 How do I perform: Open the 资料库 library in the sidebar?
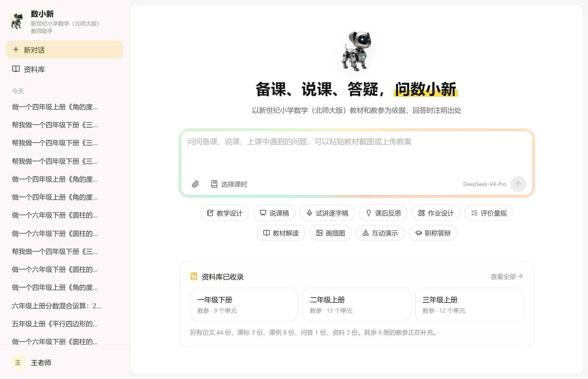click(x=65, y=69)
